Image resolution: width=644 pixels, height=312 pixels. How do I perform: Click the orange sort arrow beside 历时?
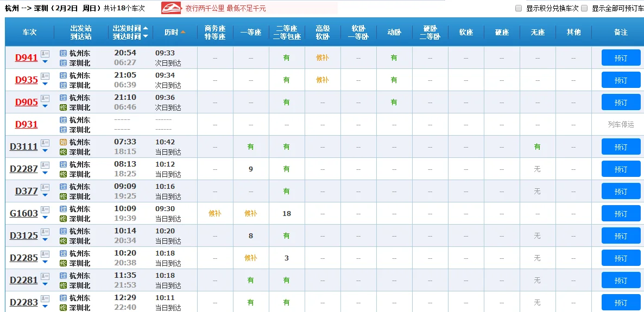click(183, 32)
